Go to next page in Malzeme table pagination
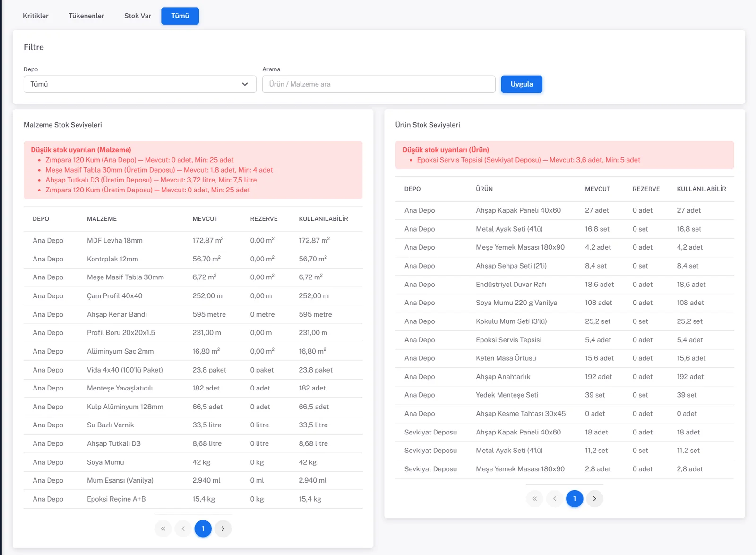Viewport: 756px width, 555px height. coord(223,529)
